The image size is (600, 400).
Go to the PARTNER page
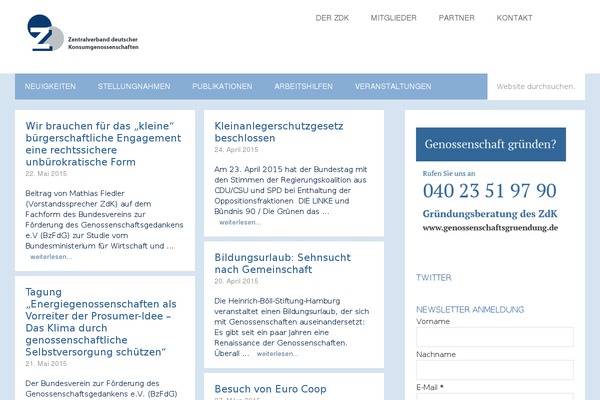457,18
